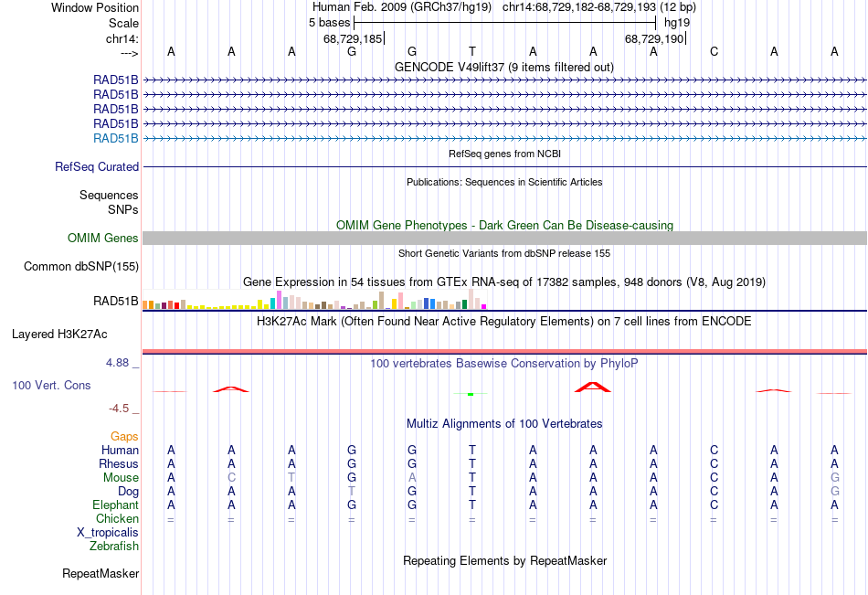
Task: Select the X_tropicalis alignment row label
Action: [x=108, y=533]
